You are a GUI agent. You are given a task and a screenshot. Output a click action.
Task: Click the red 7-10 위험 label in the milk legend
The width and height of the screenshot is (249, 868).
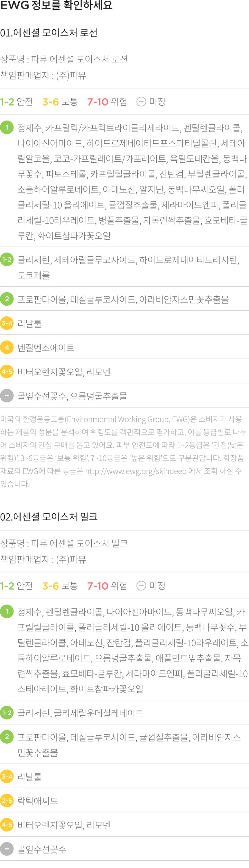coord(107,585)
